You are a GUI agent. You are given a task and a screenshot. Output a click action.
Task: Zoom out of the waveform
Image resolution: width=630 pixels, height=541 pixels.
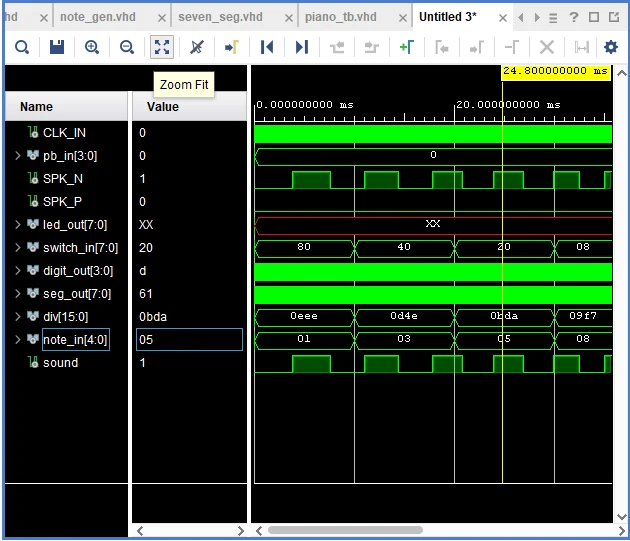point(127,47)
